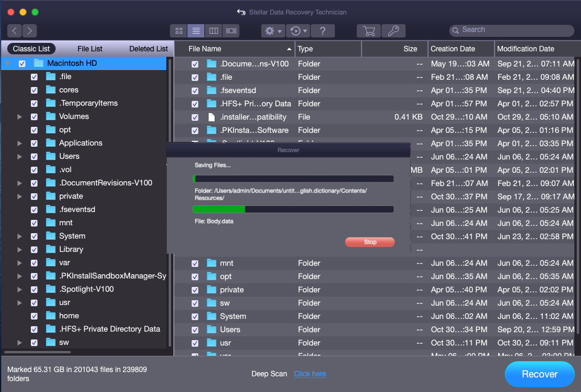Click the System folder icon in the file list

click(x=212, y=316)
